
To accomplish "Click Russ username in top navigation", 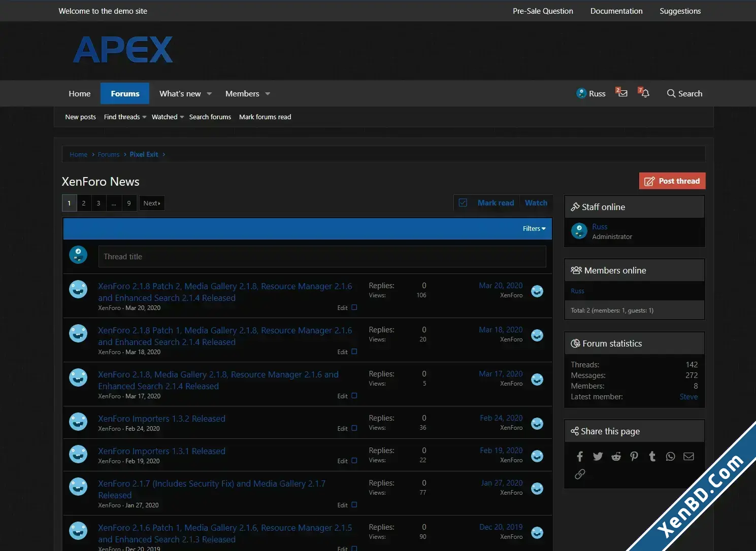I will point(597,93).
